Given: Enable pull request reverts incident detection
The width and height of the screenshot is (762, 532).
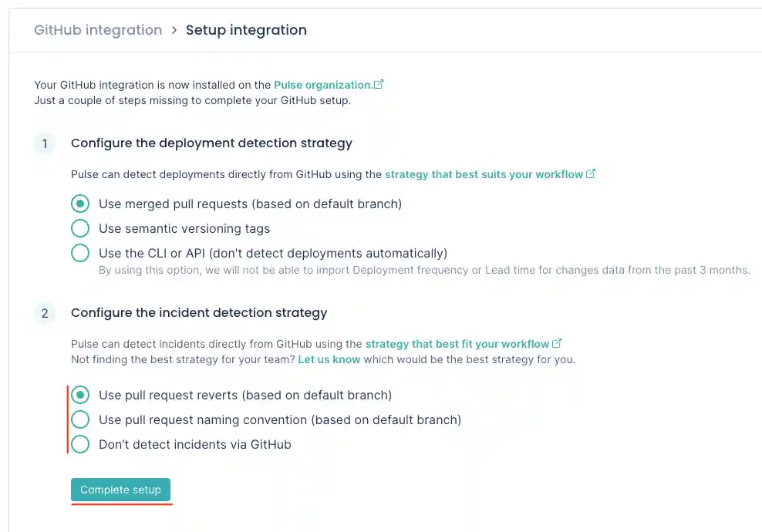Looking at the screenshot, I should tap(79, 395).
